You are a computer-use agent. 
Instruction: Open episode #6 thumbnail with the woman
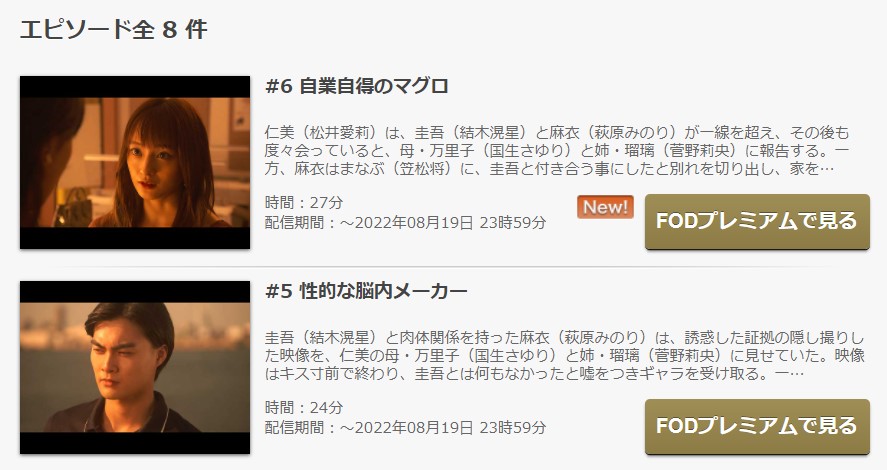pos(135,162)
